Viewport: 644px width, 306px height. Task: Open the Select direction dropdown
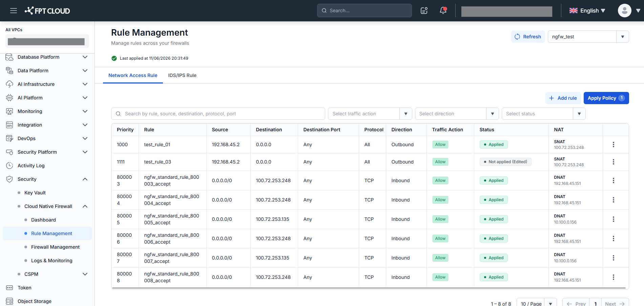tap(457, 114)
